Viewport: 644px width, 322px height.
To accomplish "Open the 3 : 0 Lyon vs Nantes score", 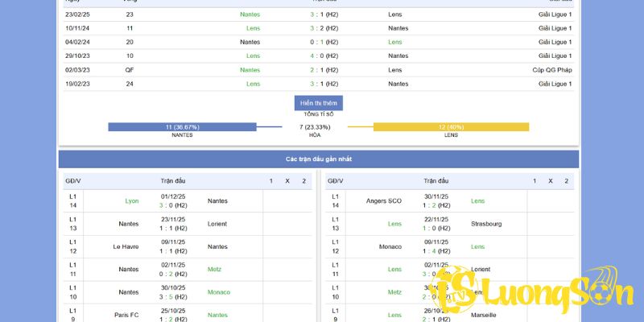I will tap(173, 205).
